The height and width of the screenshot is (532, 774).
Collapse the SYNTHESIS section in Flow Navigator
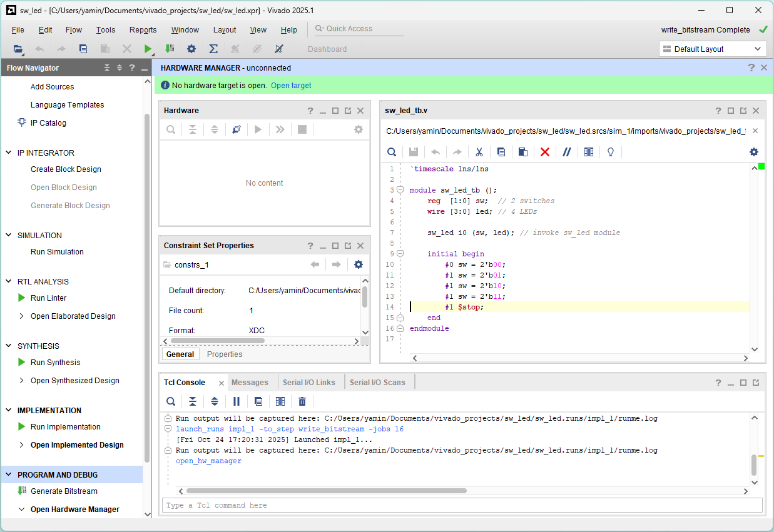point(9,346)
